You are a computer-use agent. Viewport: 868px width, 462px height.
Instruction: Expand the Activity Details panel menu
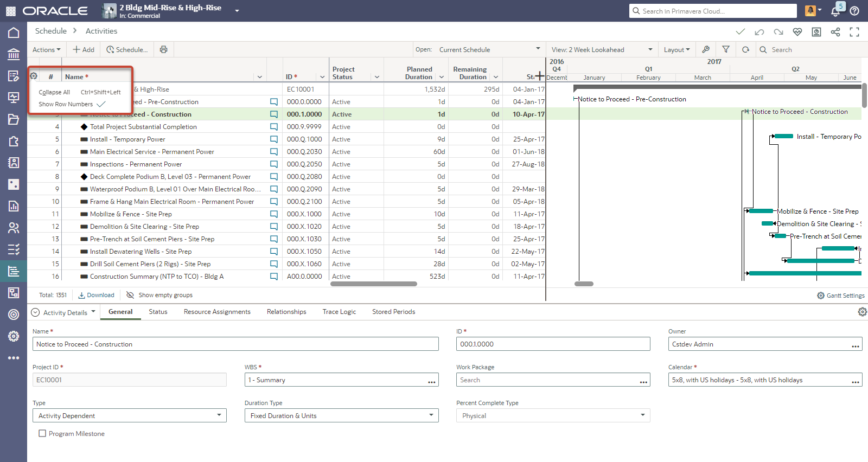click(x=63, y=312)
